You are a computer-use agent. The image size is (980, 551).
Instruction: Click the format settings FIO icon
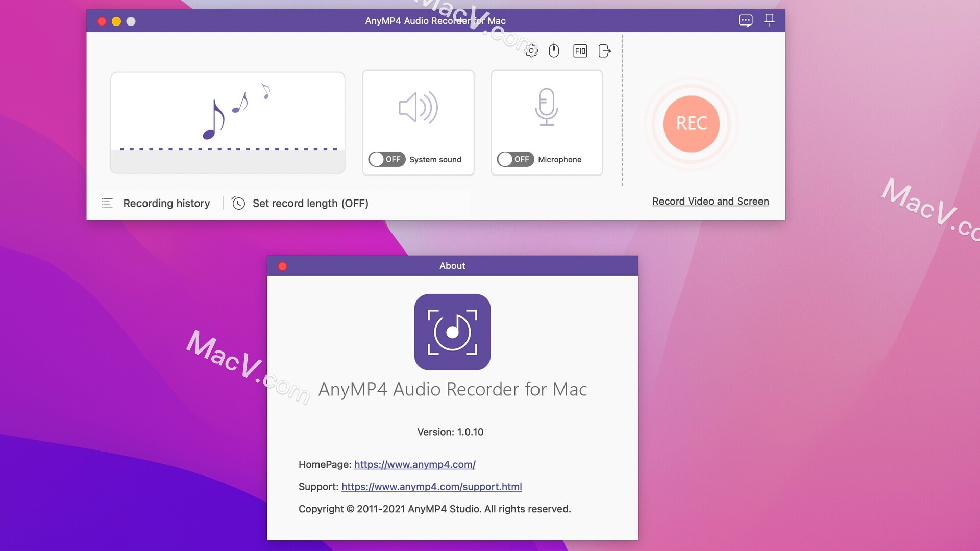[x=579, y=51]
